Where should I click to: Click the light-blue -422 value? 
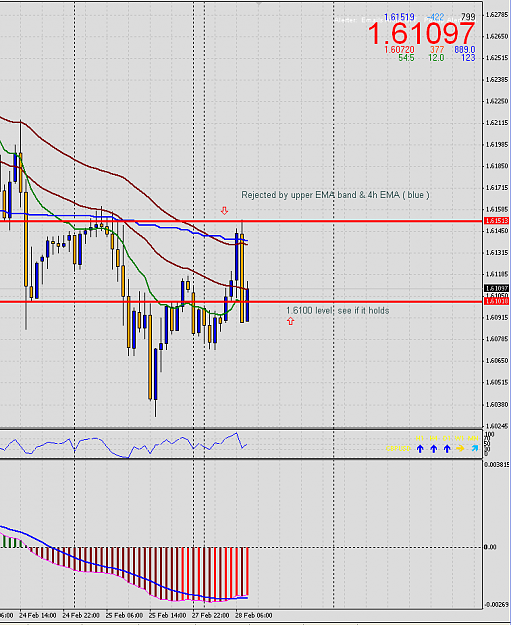[x=435, y=17]
